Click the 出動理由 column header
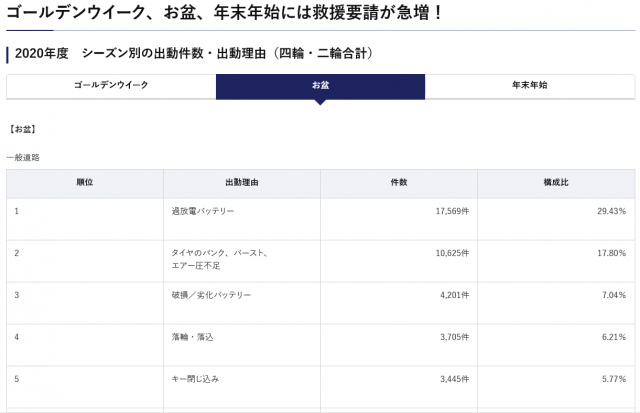 coord(242,183)
